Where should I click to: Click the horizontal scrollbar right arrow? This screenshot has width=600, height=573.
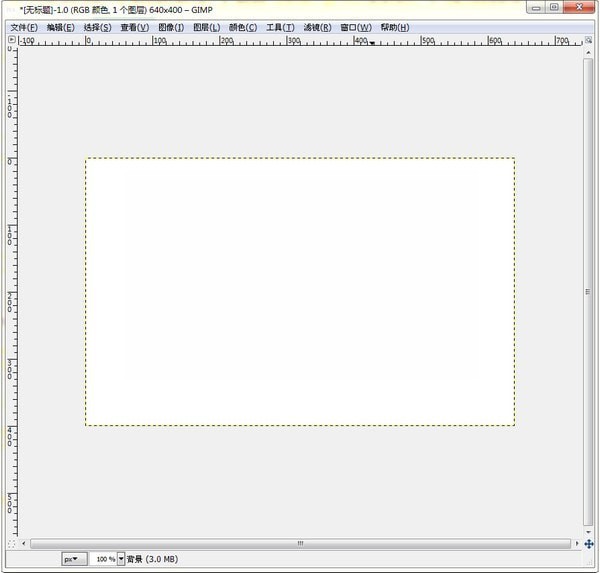[577, 544]
